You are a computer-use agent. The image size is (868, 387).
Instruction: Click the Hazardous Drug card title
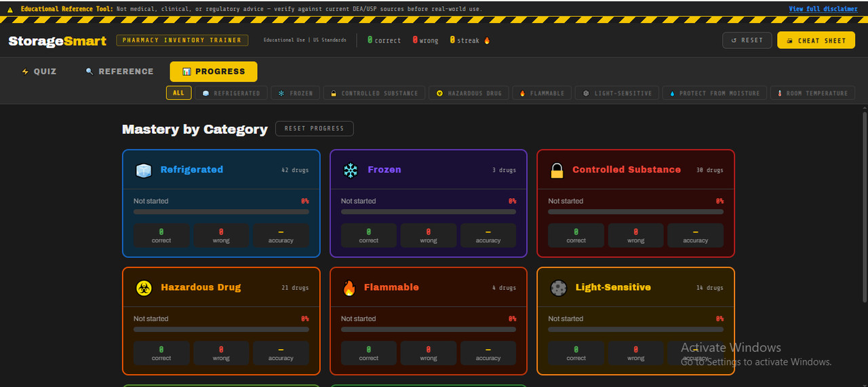point(201,287)
